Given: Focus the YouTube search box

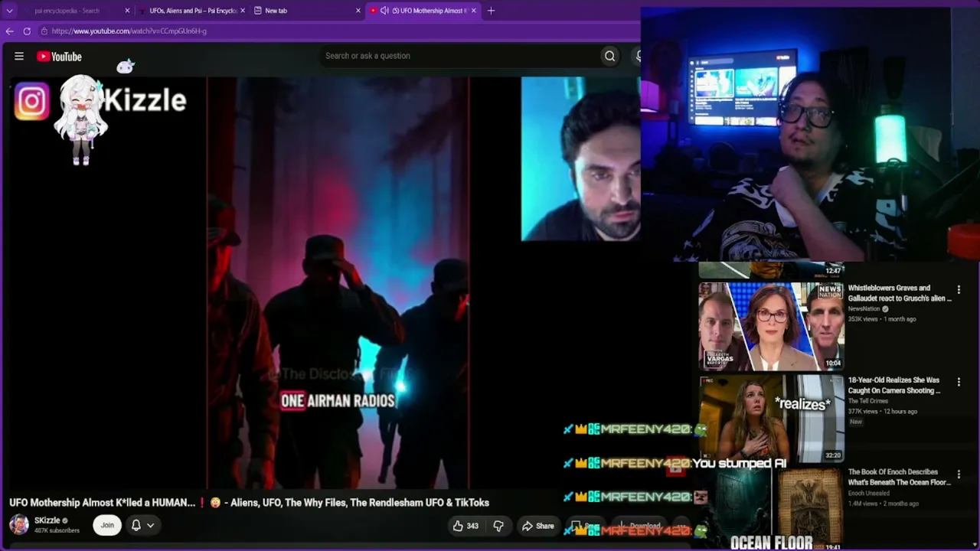Looking at the screenshot, I should [459, 56].
